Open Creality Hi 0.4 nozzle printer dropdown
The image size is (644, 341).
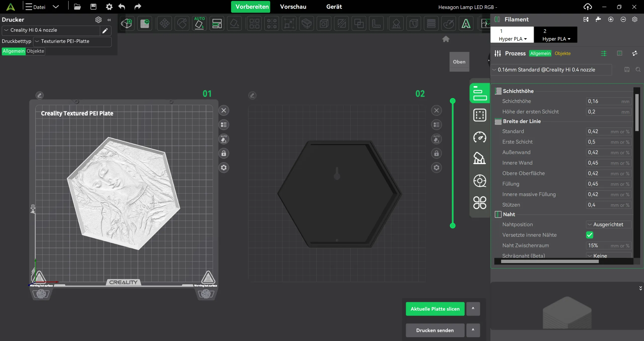[51, 30]
